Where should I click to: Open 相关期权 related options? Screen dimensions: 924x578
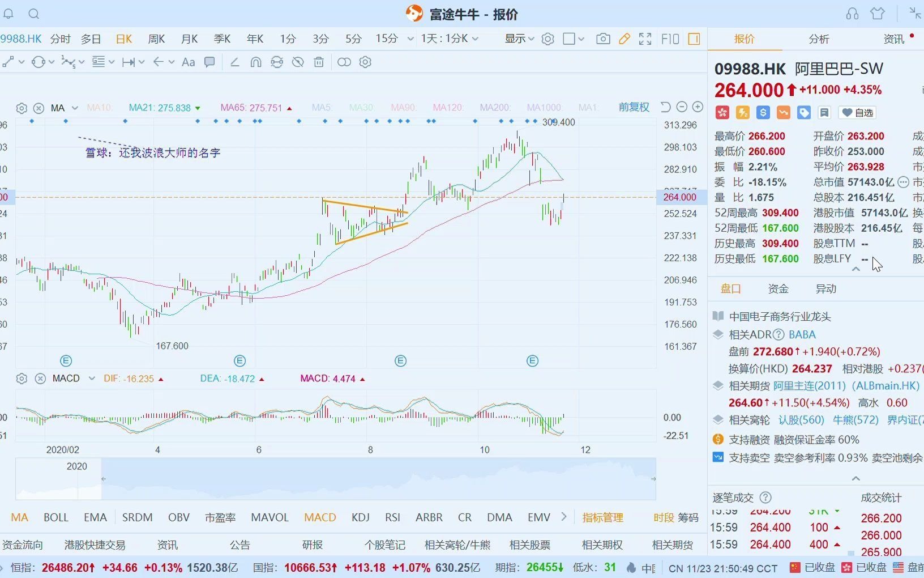click(602, 545)
